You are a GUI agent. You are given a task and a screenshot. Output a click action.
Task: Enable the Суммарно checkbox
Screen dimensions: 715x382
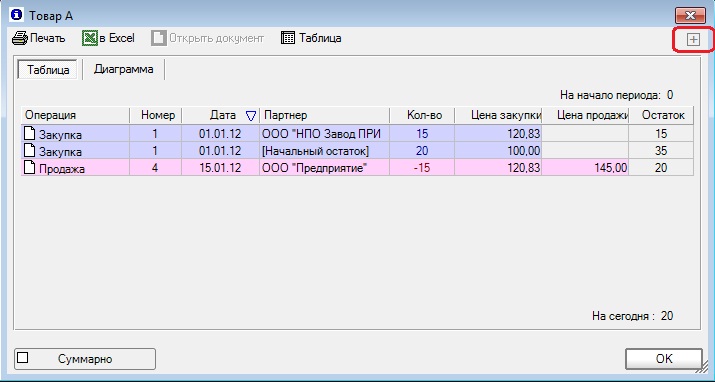coord(22,358)
